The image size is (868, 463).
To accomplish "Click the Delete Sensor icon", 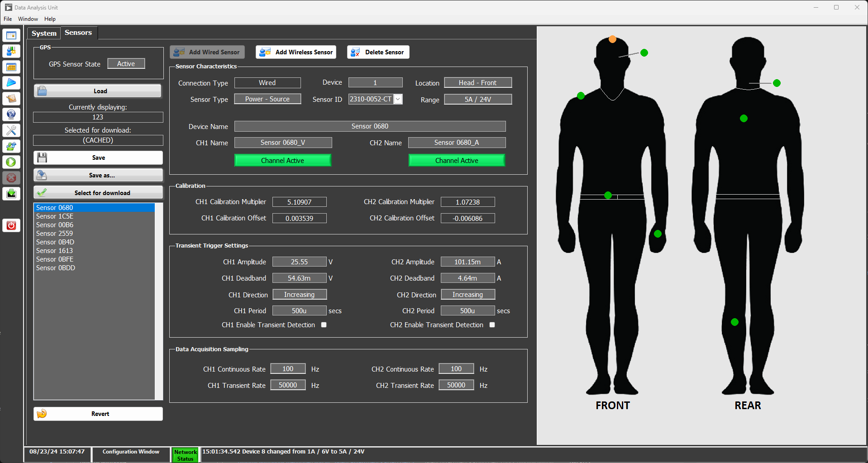I will tap(356, 52).
